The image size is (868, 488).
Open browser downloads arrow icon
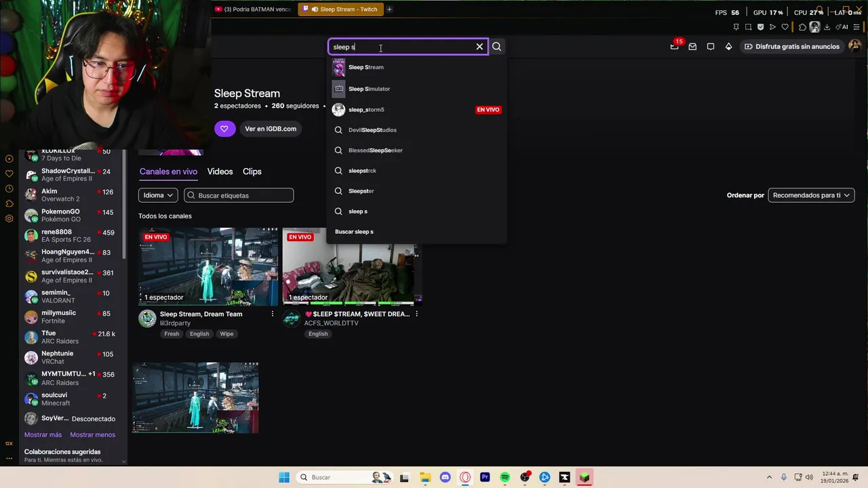pos(828,27)
